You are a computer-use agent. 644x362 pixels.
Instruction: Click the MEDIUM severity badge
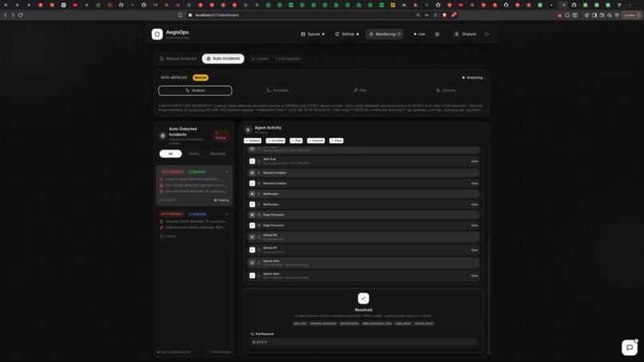(x=201, y=78)
